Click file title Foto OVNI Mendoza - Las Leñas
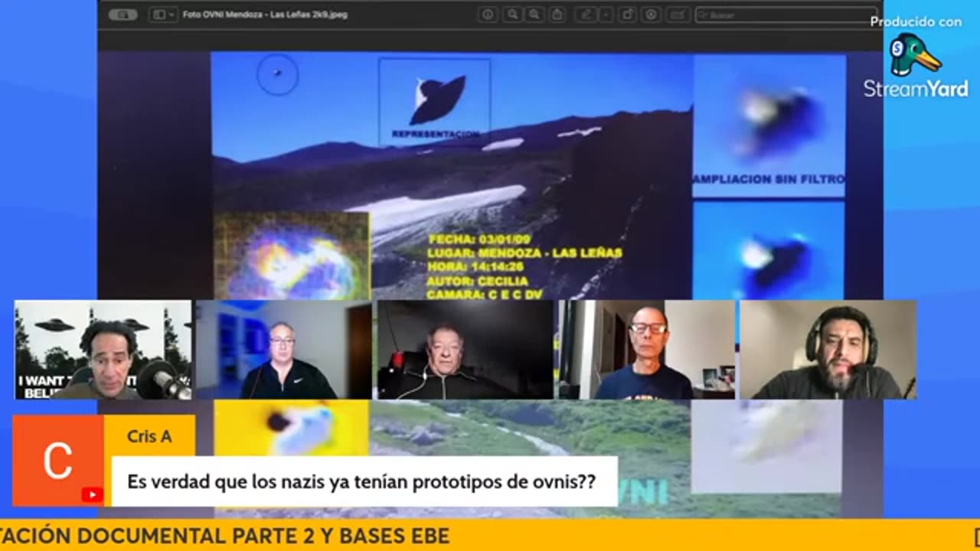This screenshot has width=980, height=551. click(x=265, y=15)
